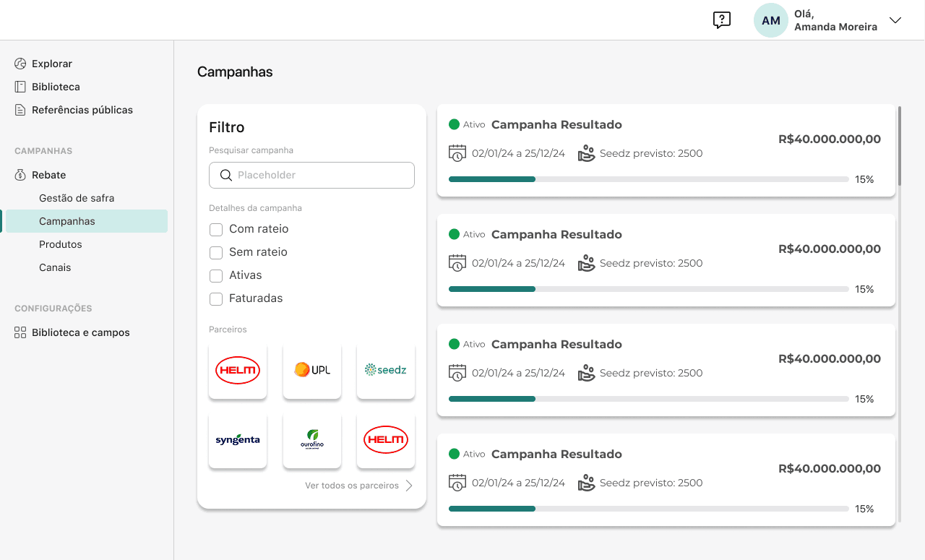Click the Olá, Amanda Moreira greeting text

(835, 20)
